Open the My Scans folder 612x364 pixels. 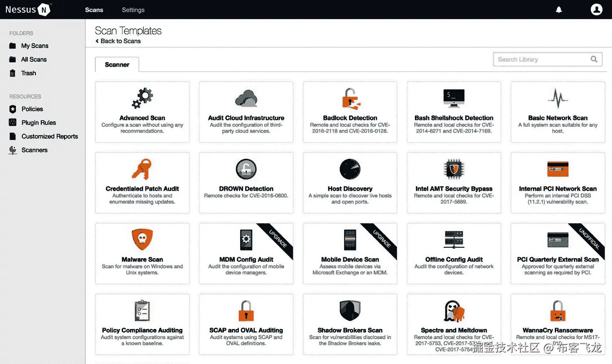point(35,46)
